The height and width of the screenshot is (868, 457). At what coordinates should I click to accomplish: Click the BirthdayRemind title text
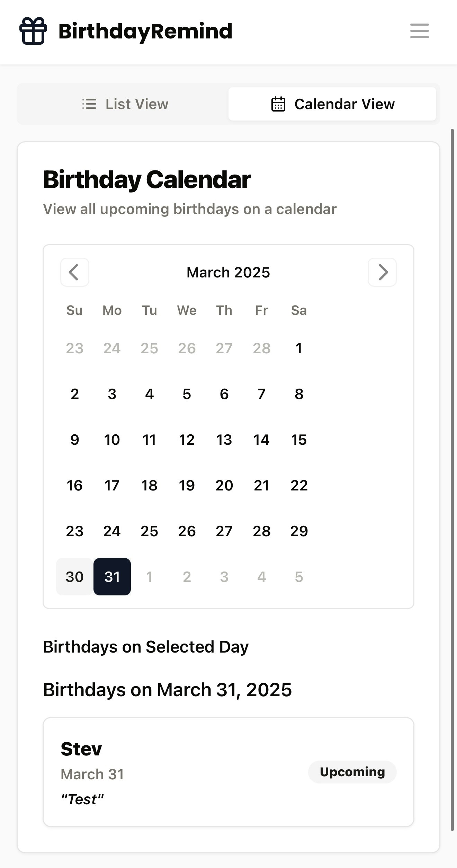click(x=145, y=31)
